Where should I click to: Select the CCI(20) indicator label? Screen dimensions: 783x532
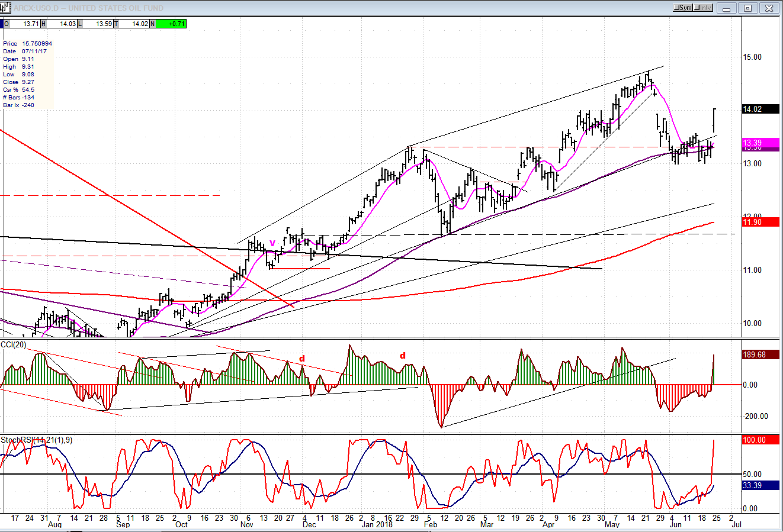click(x=14, y=344)
